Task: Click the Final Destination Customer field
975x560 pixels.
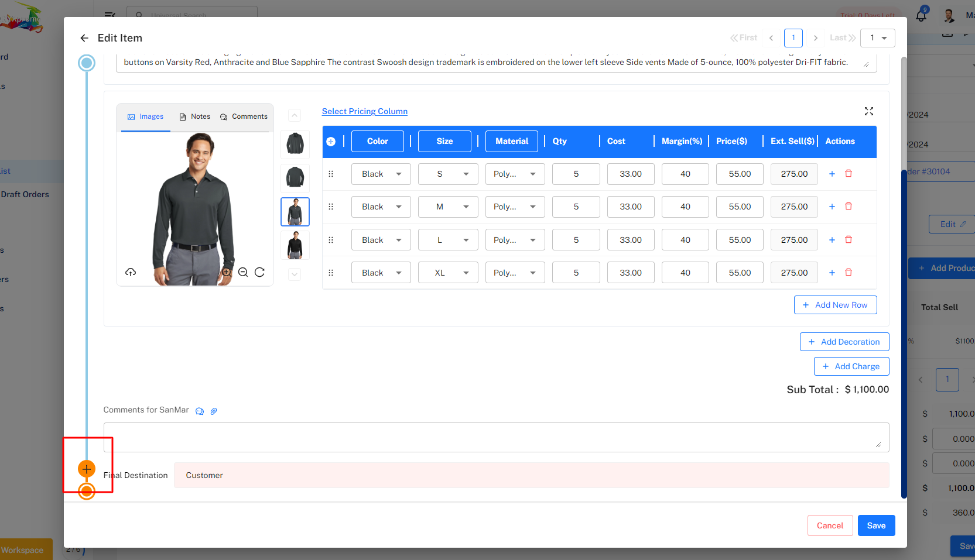Action: (x=532, y=475)
